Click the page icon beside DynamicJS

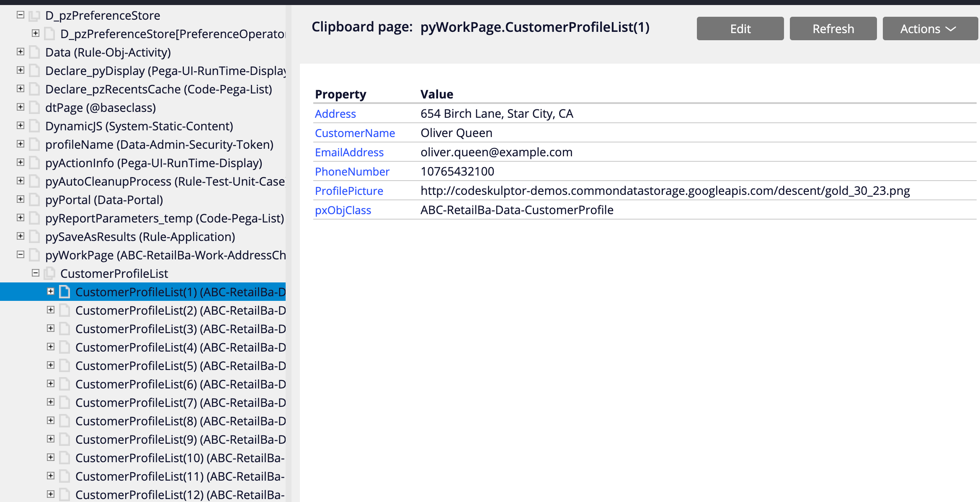tap(34, 126)
